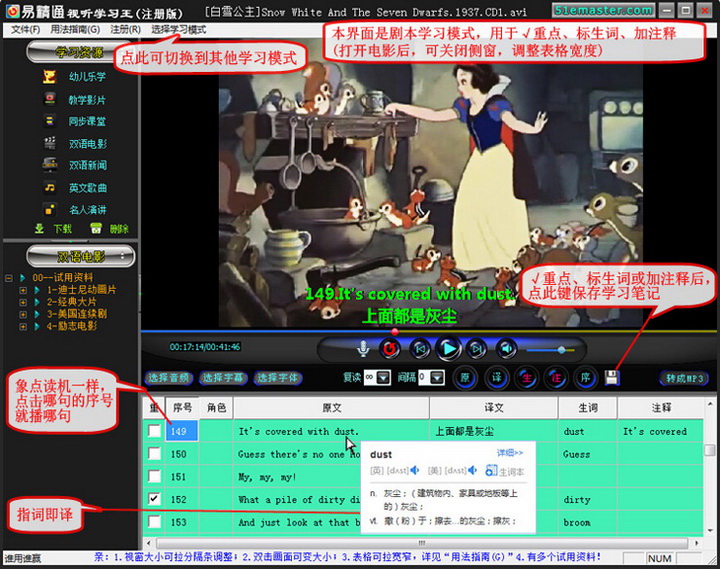Tick the checkbox for row 149
720x569 pixels.
154,431
